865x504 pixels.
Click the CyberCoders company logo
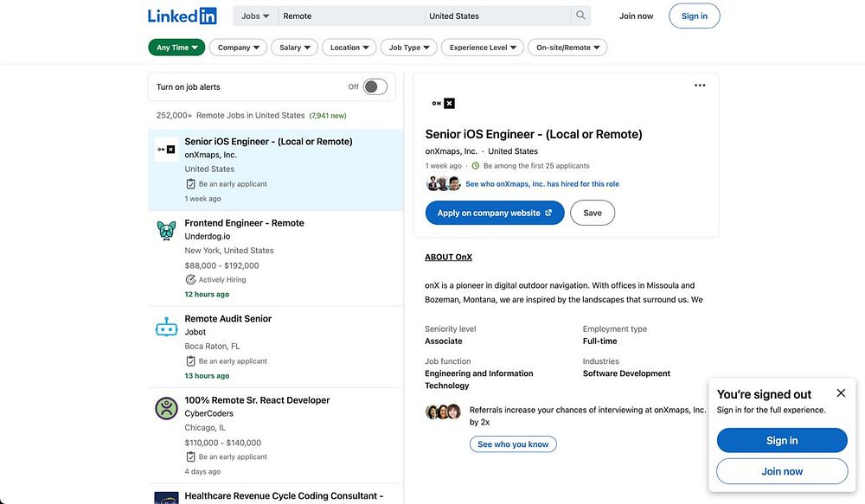pos(166,408)
